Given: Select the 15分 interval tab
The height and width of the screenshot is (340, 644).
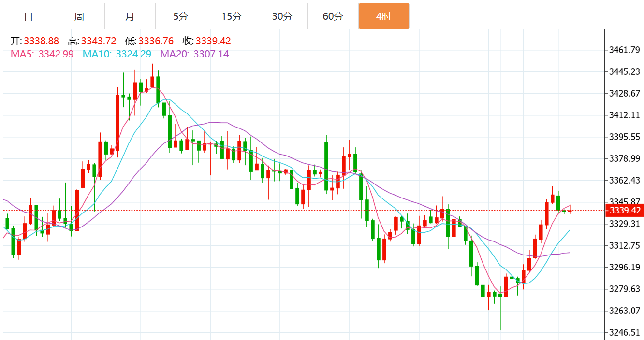Looking at the screenshot, I should (x=232, y=16).
